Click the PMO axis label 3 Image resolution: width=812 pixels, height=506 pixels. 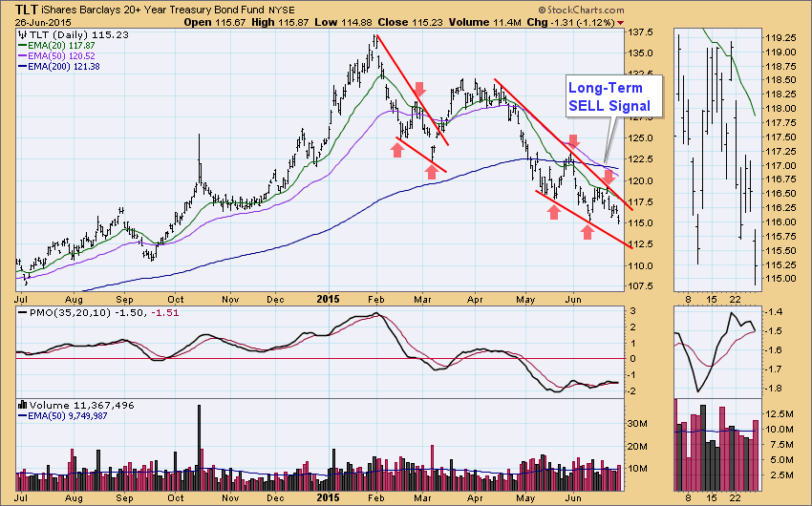632,311
